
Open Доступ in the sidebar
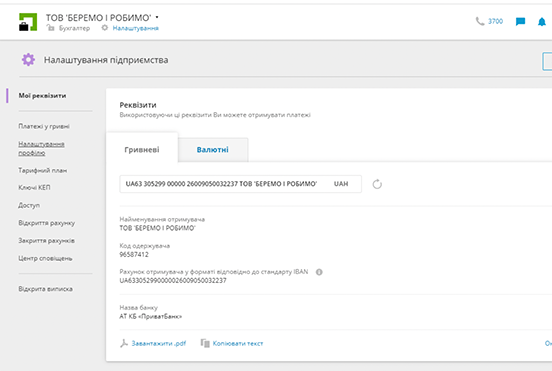click(29, 205)
